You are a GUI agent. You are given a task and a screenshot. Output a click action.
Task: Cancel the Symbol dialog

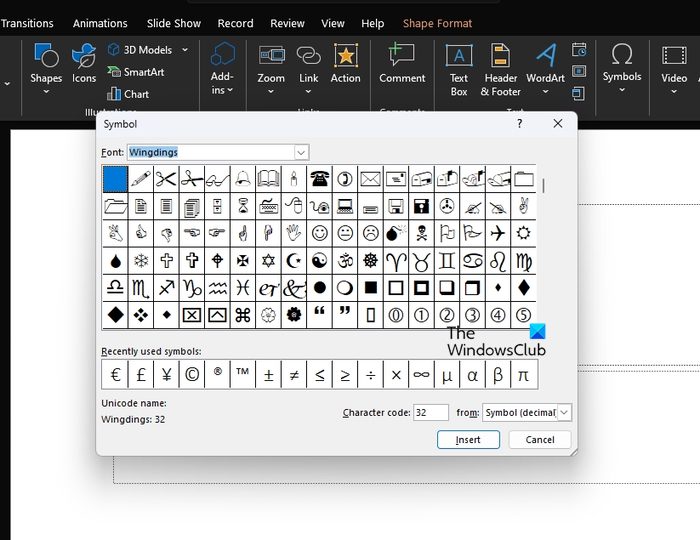(x=540, y=440)
